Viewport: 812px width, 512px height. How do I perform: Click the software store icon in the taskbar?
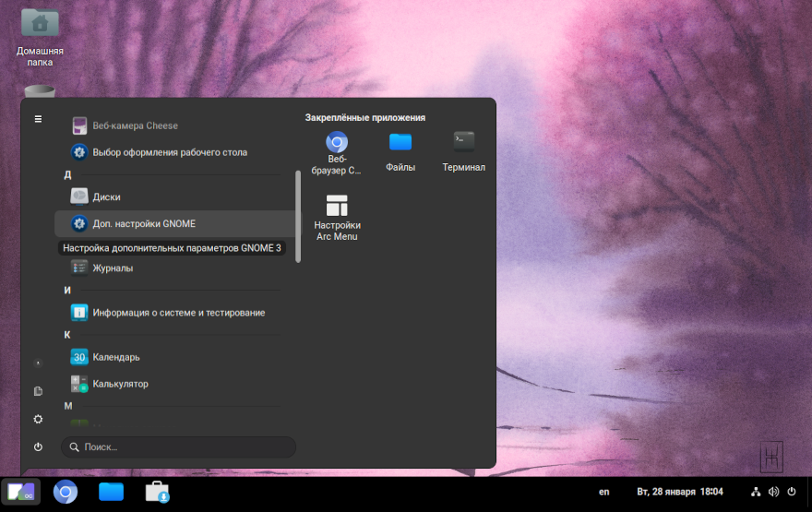click(157, 493)
